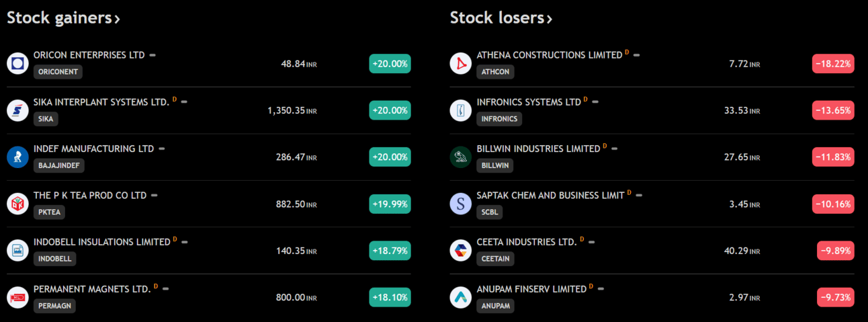
Task: Click the SCBL ticker symbol tag
Action: click(489, 212)
